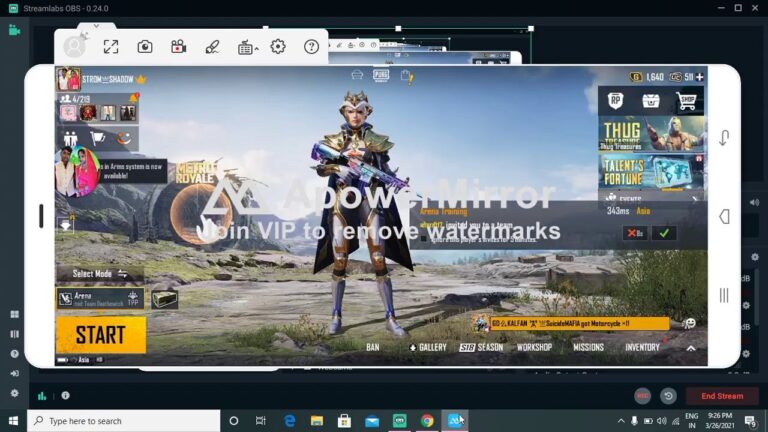Accept the team invitation green check

664,233
